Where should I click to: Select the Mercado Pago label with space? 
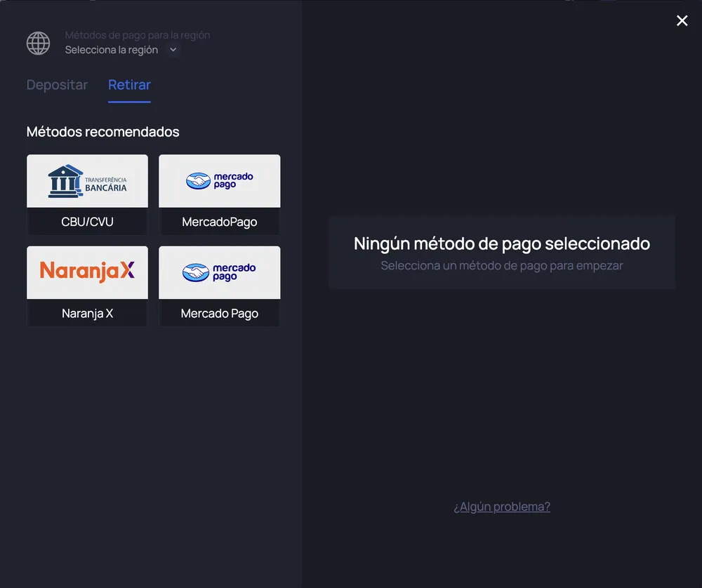coord(219,314)
